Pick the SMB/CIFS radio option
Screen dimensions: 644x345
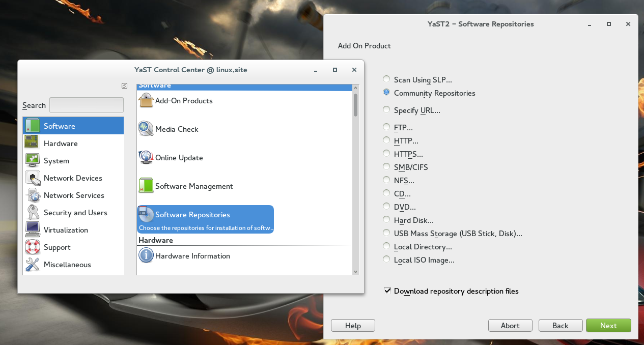(x=386, y=166)
